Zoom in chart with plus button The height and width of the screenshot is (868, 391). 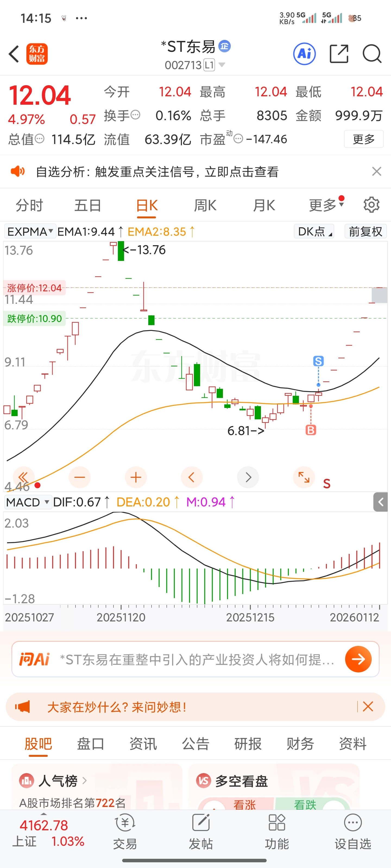pos(135,477)
